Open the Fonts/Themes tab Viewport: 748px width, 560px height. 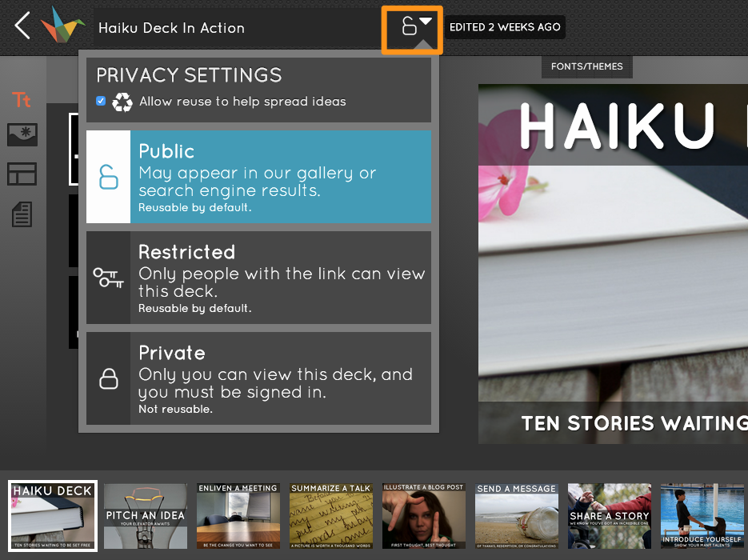(x=586, y=66)
